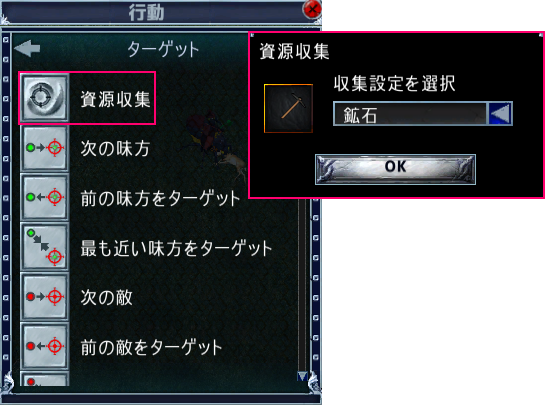Select the 次の敵 entry label
This screenshot has height=405, width=545.
click(x=106, y=298)
